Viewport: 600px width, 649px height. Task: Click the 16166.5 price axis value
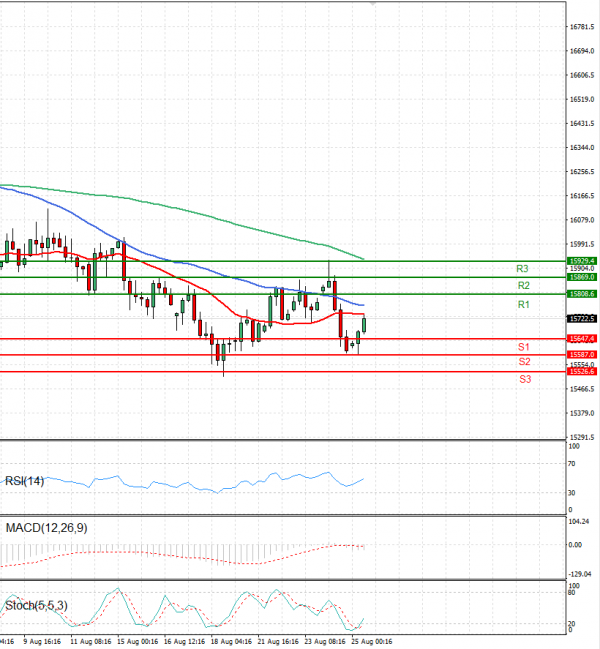[582, 196]
